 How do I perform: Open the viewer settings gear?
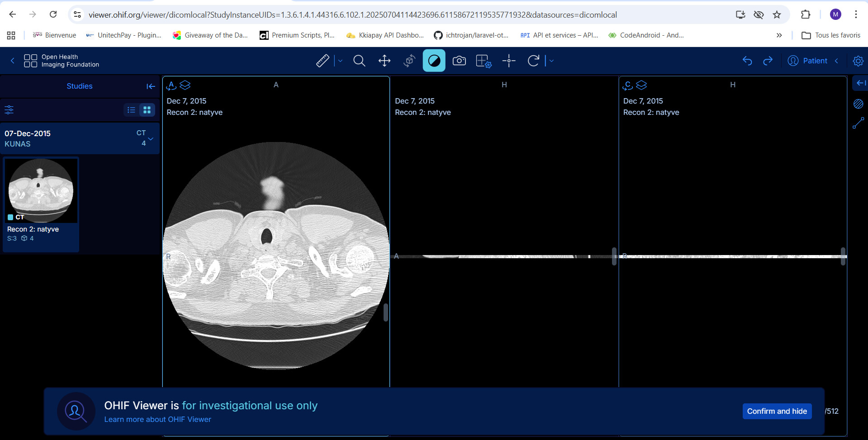(x=858, y=61)
